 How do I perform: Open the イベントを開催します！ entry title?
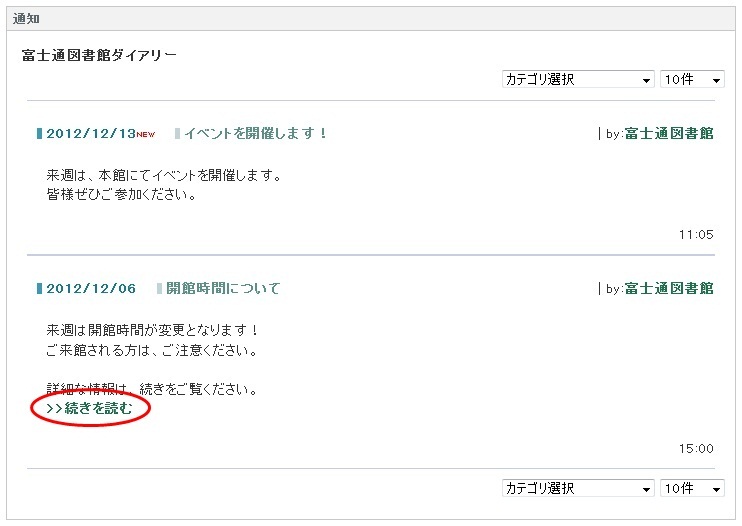256,133
